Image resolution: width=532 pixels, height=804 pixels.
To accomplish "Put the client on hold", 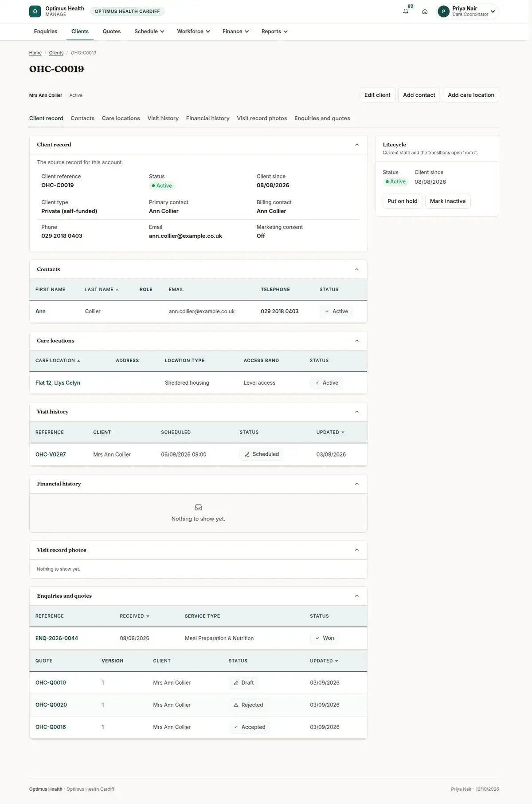I will point(403,201).
